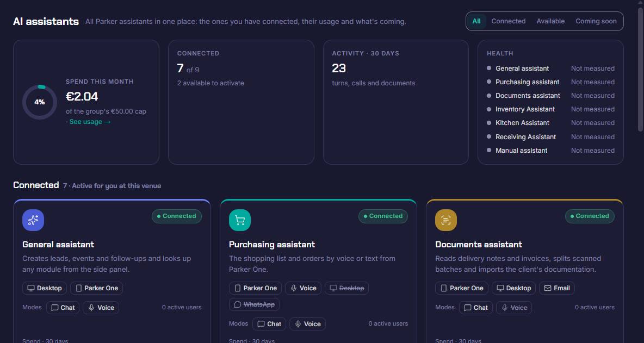Click the Documents assistant scan icon
Image resolution: width=644 pixels, height=343 pixels.
pyautogui.click(x=446, y=220)
